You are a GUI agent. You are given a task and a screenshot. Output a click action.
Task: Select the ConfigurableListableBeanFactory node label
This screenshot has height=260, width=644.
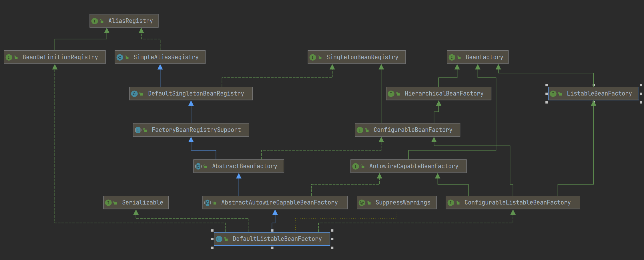(x=517, y=203)
